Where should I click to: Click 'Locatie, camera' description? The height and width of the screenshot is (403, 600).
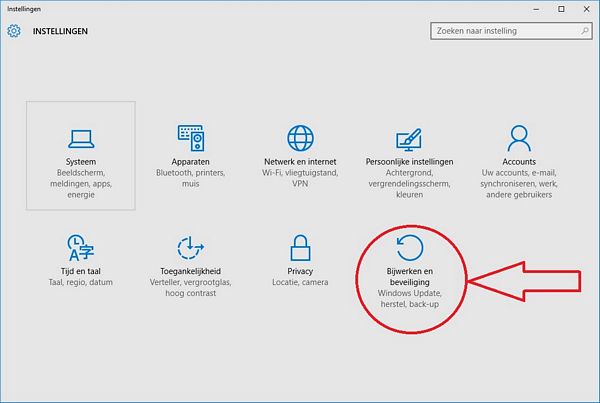click(x=300, y=282)
